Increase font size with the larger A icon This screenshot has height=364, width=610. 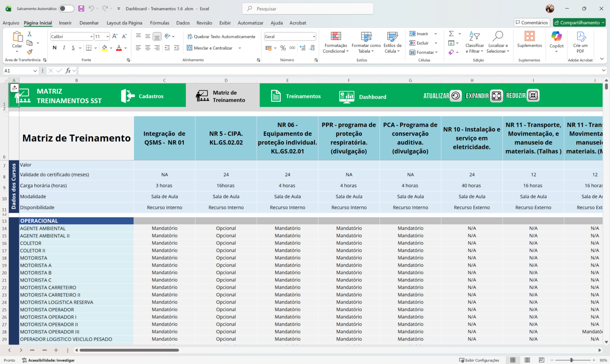point(115,36)
